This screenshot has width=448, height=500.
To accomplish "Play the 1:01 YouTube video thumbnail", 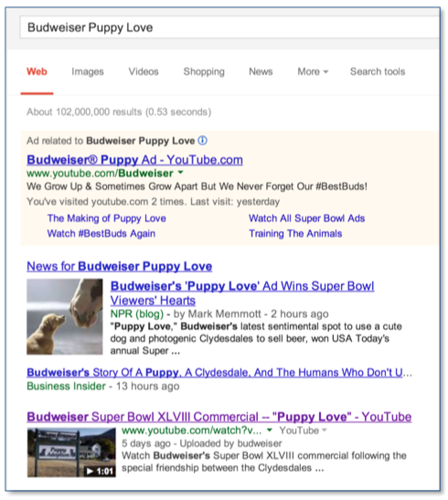I will [71, 452].
